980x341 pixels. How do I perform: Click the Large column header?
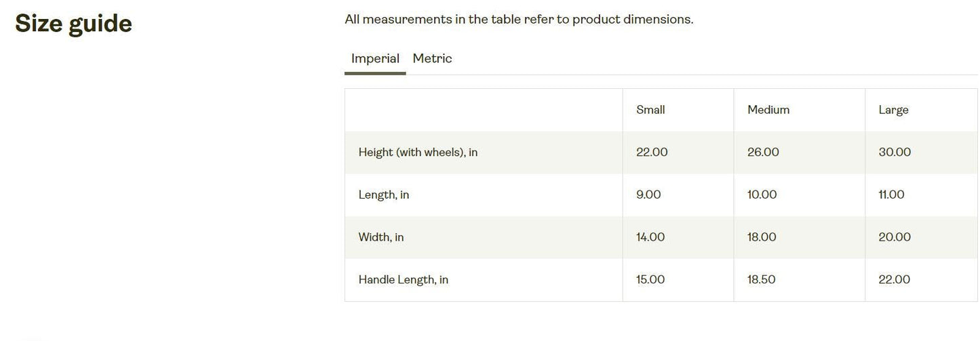point(893,110)
